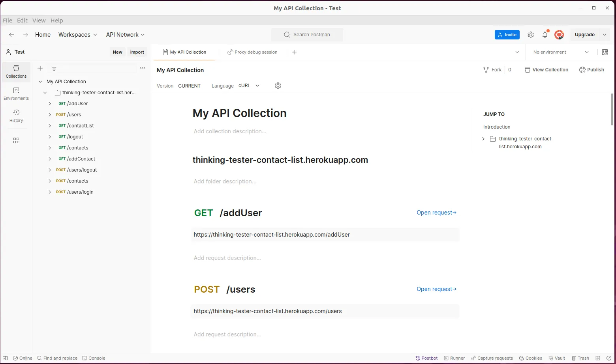The image size is (616, 364).
Task: Select the GET /logout request row
Action: click(91, 137)
